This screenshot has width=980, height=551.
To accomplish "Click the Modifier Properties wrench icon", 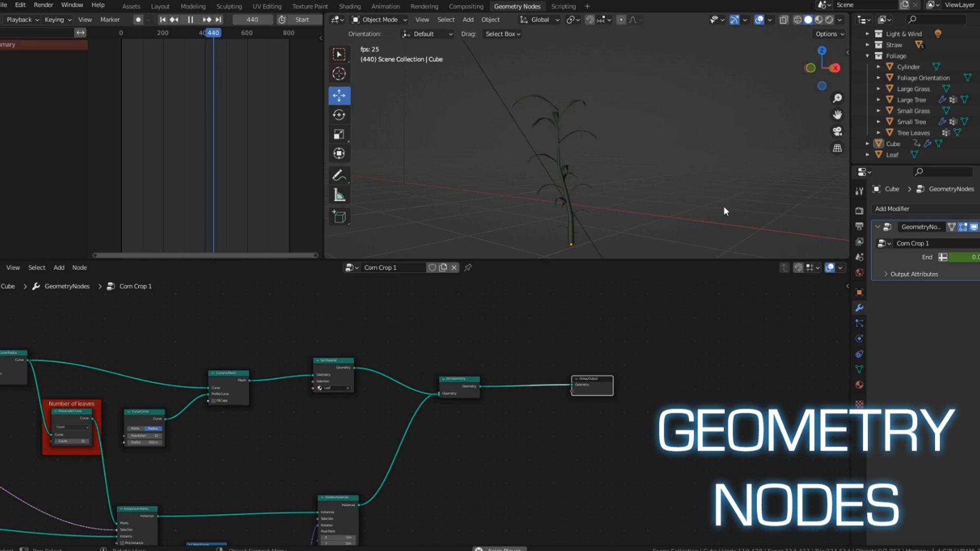I will click(859, 308).
